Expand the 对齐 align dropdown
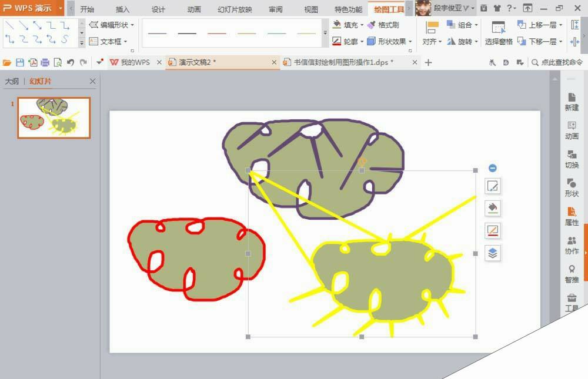Image resolution: width=588 pixels, height=379 pixels. pyautogui.click(x=439, y=42)
